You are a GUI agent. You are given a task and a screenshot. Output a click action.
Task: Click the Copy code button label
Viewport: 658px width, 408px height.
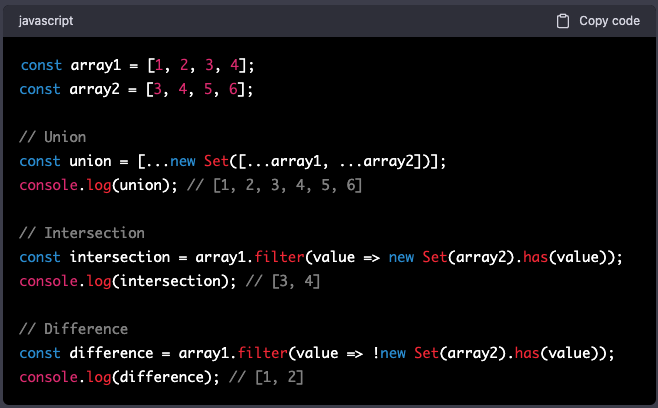(x=609, y=21)
